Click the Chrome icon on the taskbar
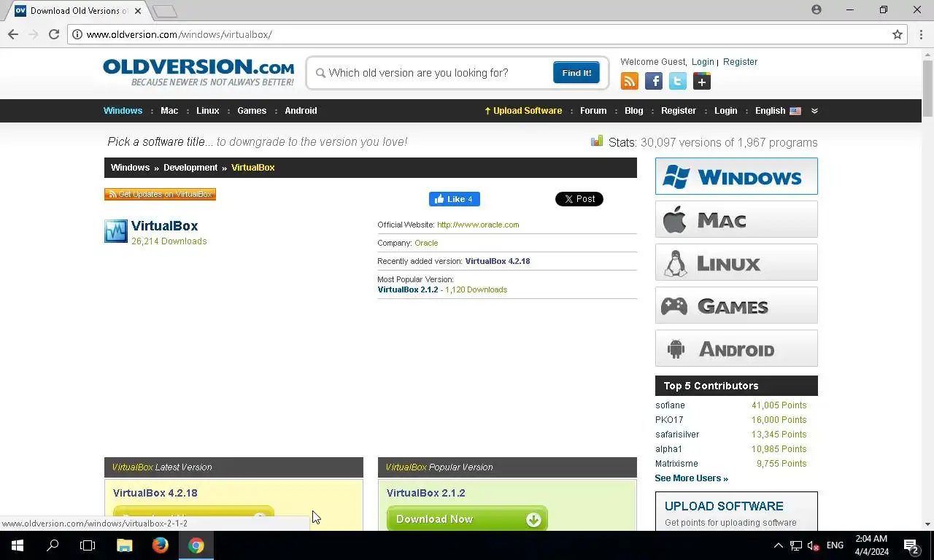This screenshot has width=934, height=560. (x=196, y=545)
